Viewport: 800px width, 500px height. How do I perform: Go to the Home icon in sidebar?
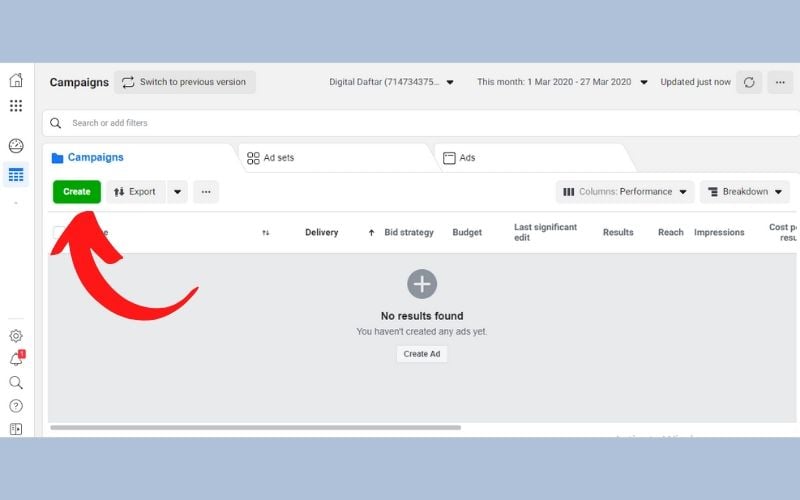[x=16, y=81]
